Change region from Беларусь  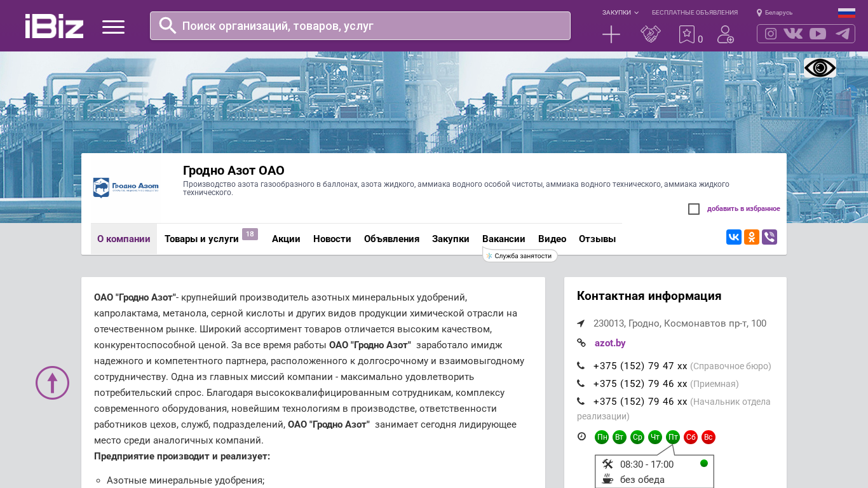click(775, 13)
